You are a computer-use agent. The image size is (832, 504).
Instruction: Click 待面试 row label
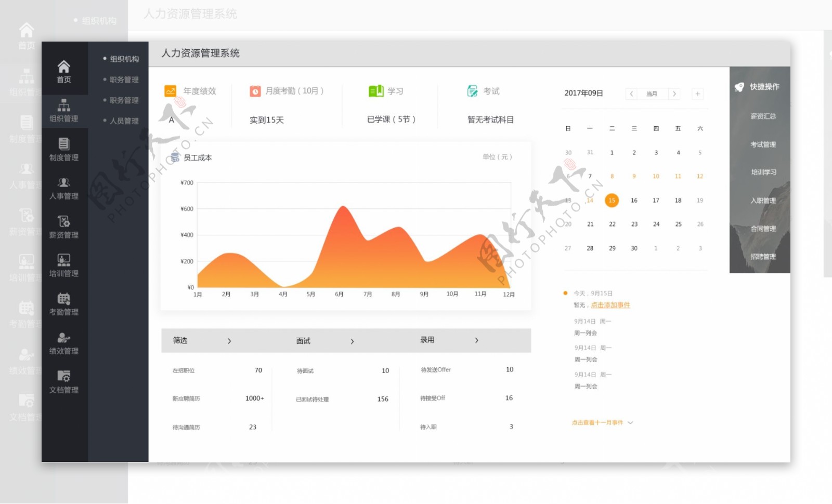coord(305,371)
